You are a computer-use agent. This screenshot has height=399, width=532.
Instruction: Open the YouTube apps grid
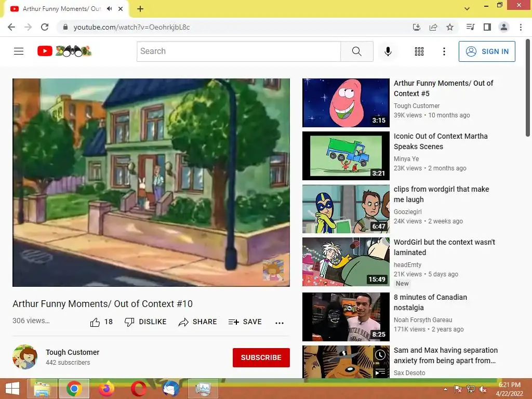[x=419, y=51]
